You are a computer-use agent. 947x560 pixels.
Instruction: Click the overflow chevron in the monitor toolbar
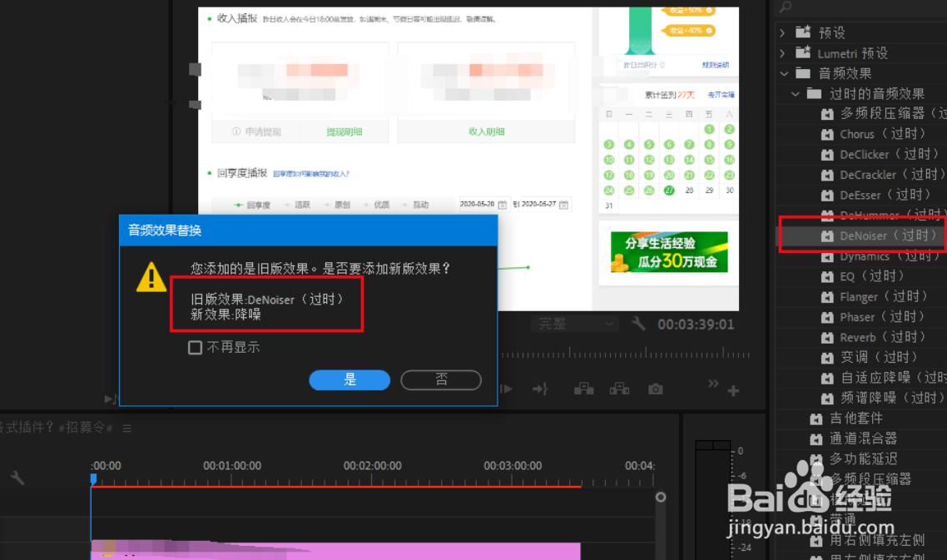tap(713, 384)
